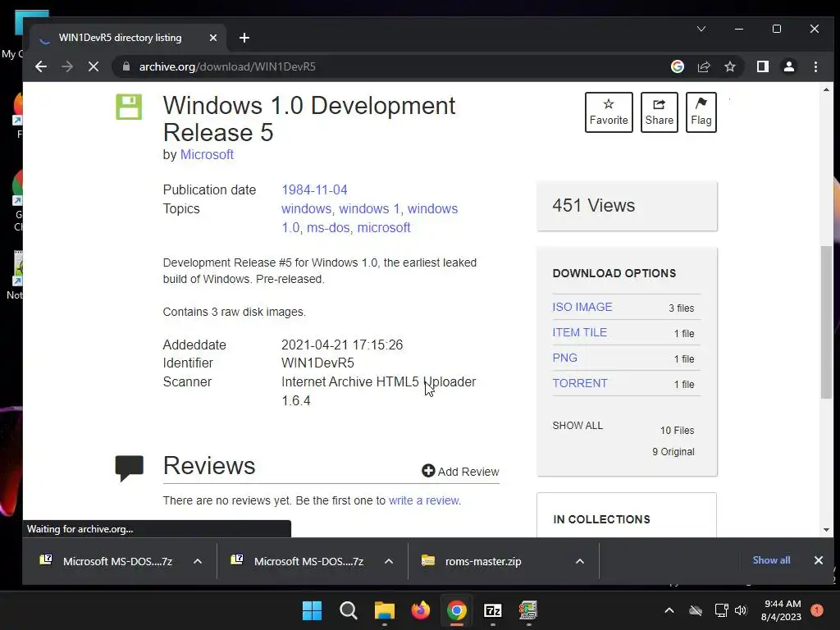Click Show all downloads
The width and height of the screenshot is (840, 630).
(x=771, y=559)
